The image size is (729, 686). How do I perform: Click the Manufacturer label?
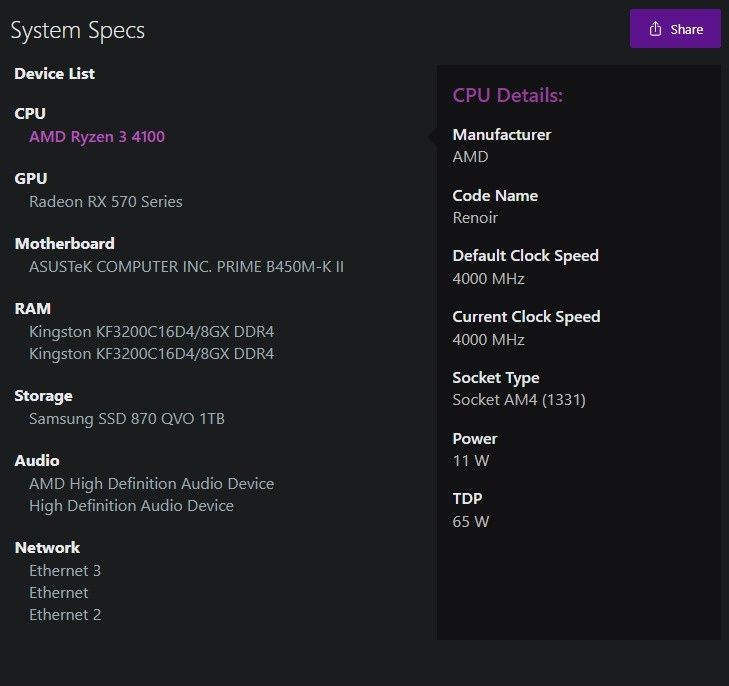502,135
